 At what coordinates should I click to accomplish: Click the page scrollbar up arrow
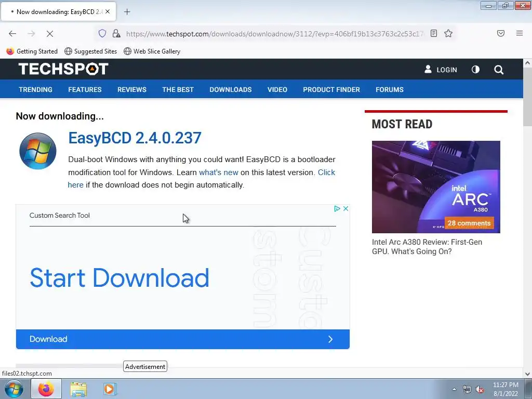tap(528, 63)
